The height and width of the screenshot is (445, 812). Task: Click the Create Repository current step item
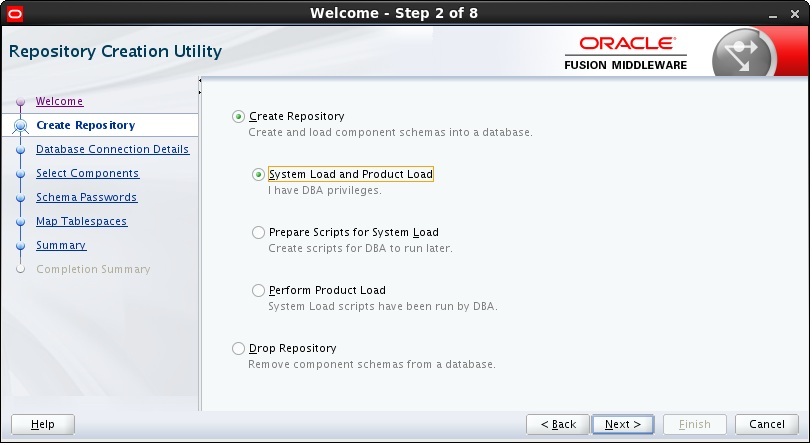click(x=86, y=125)
